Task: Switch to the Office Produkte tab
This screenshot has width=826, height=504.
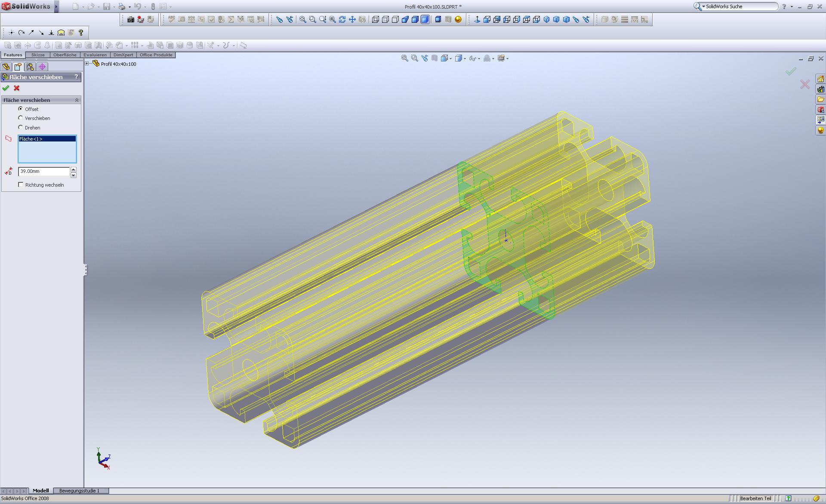Action: (x=156, y=55)
